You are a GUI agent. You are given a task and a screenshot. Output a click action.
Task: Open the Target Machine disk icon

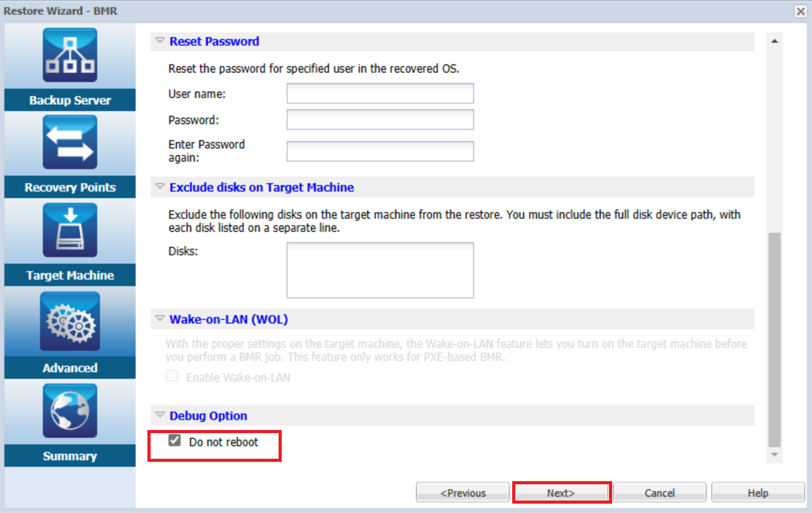70,230
